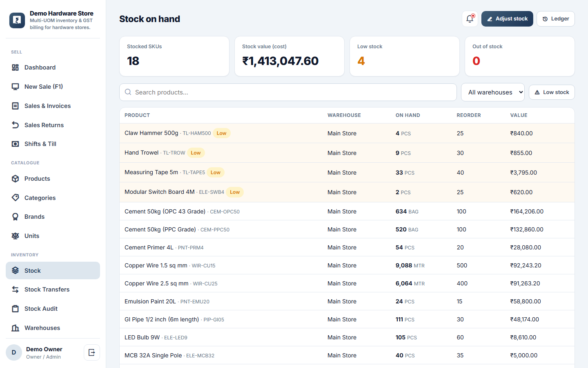Open the Brands page

tap(53, 217)
